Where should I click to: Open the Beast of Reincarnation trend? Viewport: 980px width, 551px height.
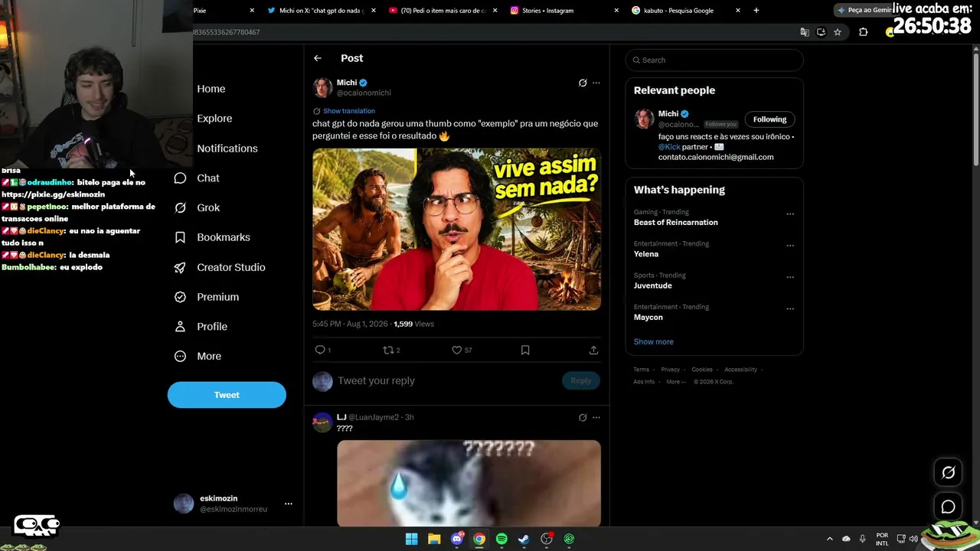tap(676, 223)
